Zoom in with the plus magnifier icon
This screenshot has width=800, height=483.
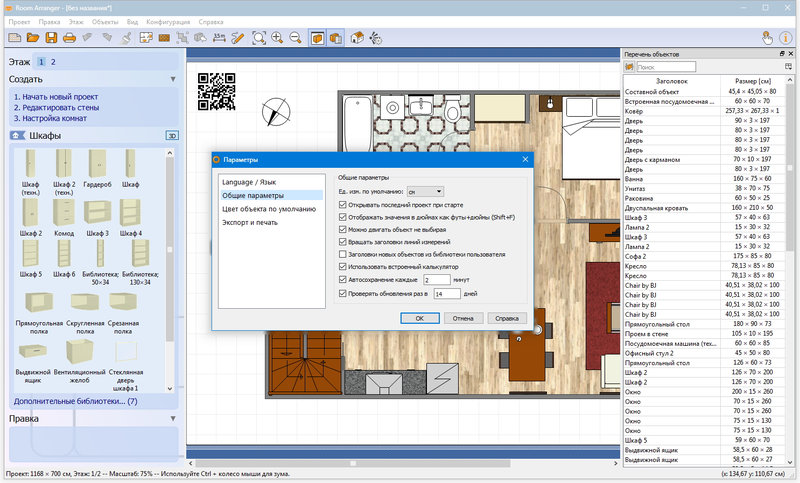[278, 38]
